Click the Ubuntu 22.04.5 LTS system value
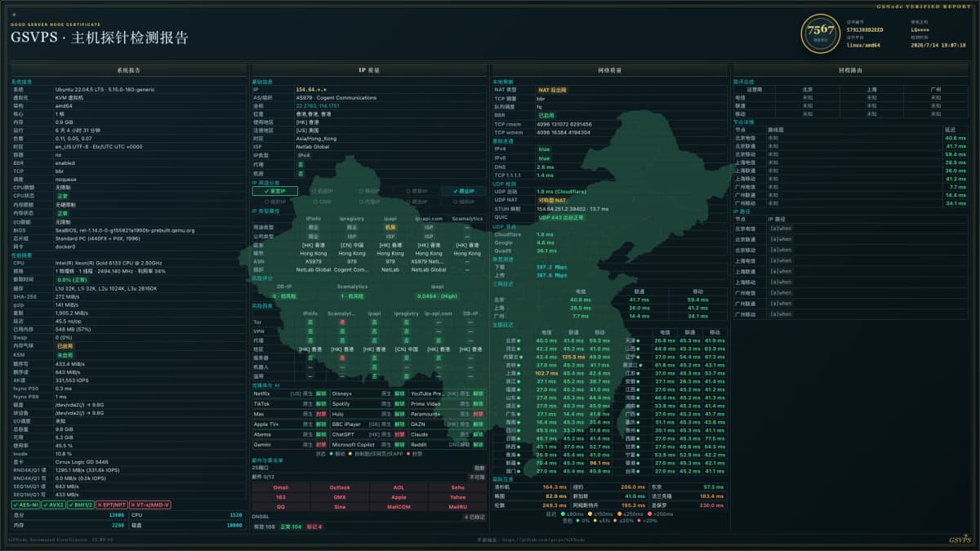 coord(105,89)
